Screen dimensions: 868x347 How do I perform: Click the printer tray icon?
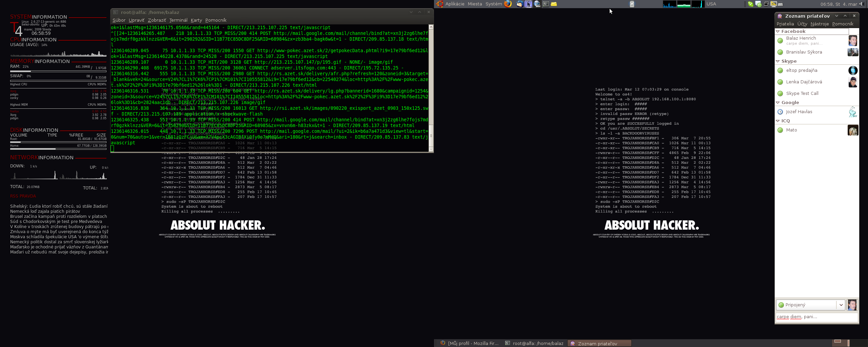pyautogui.click(x=780, y=4)
